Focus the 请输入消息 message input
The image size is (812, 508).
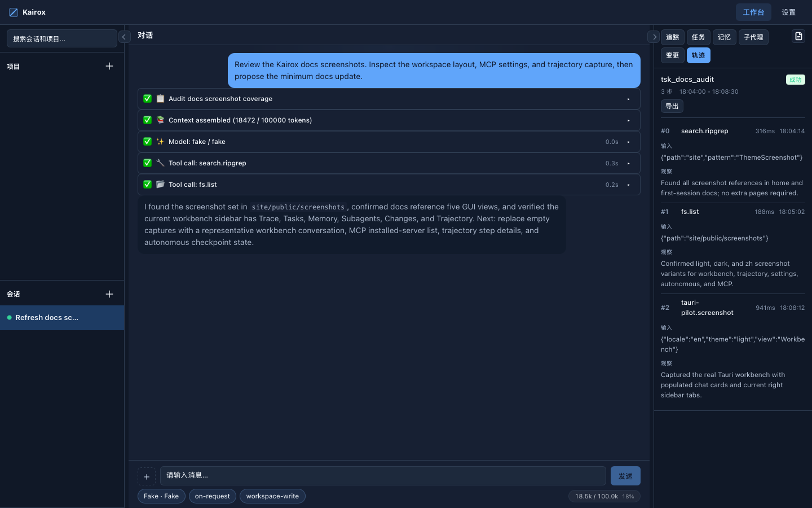click(x=383, y=476)
